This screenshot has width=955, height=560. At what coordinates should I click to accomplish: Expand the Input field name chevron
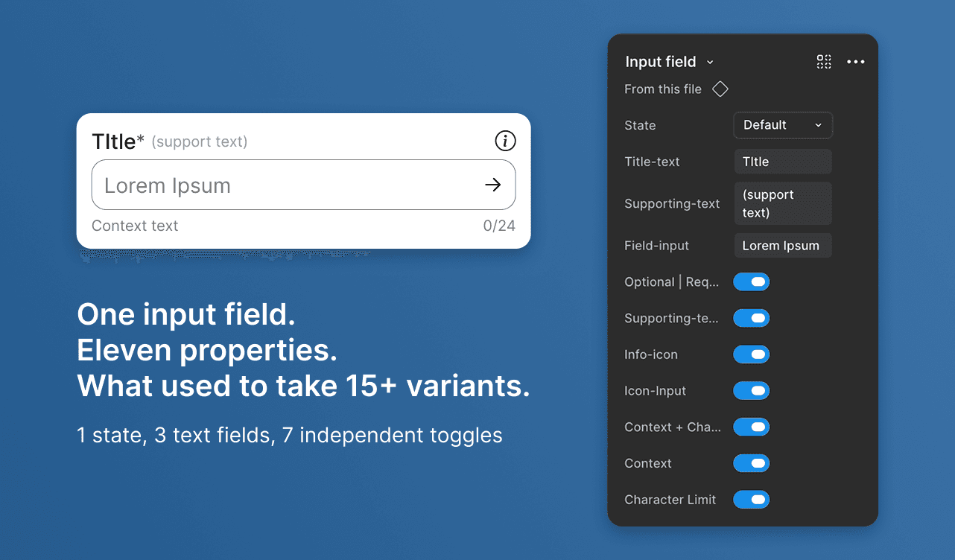tap(710, 63)
